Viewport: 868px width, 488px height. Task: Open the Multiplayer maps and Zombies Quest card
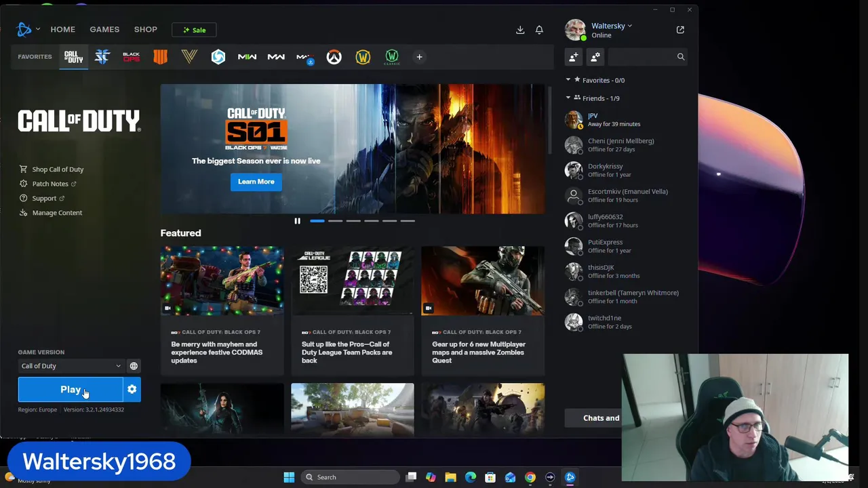point(483,310)
